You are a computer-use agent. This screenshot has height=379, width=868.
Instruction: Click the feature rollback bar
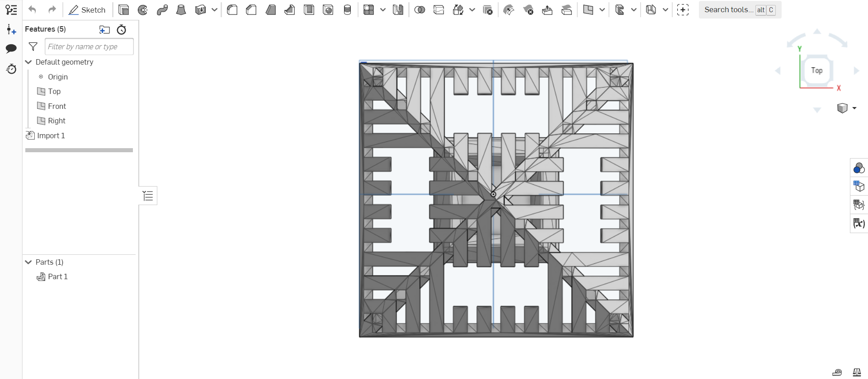pyautogui.click(x=79, y=150)
